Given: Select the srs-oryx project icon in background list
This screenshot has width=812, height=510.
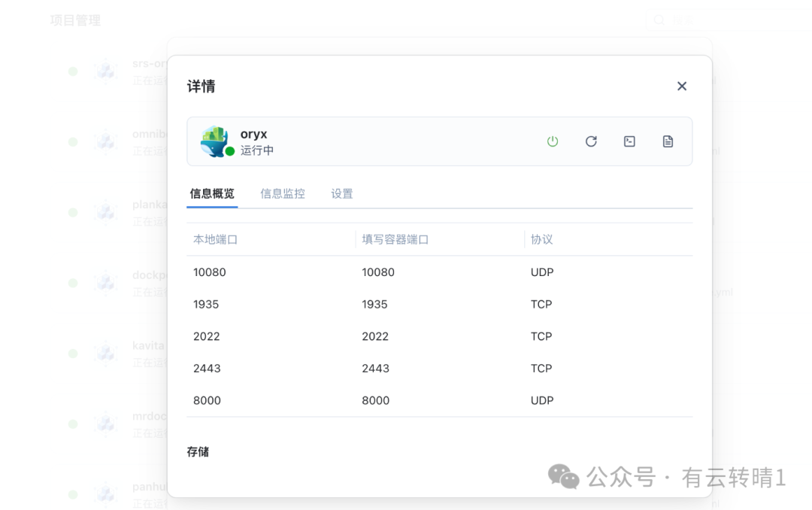Looking at the screenshot, I should coord(106,70).
